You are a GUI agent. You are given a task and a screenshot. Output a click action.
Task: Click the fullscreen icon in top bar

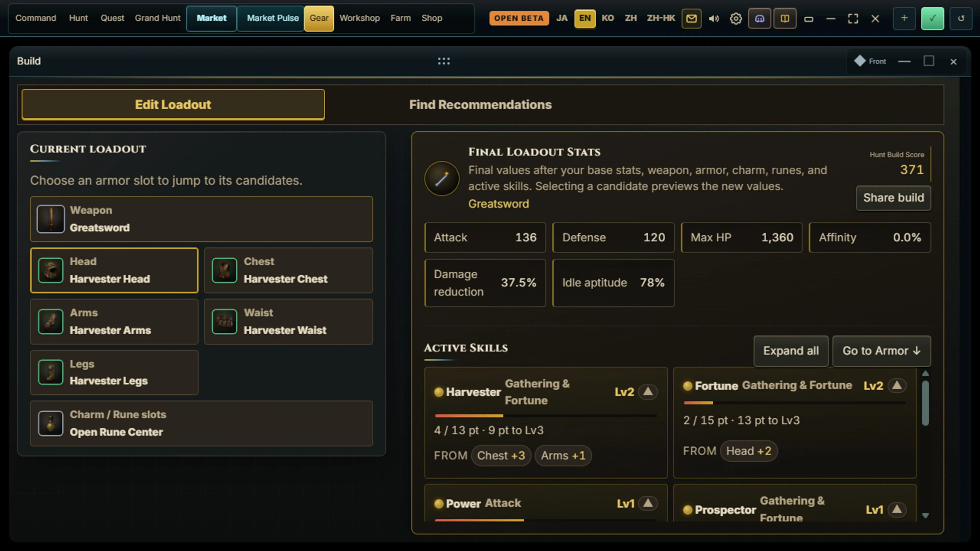853,18
